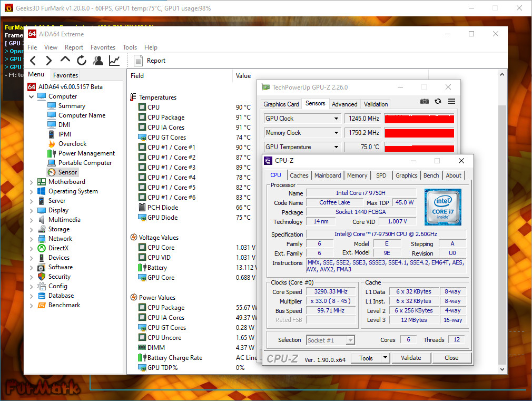The height and width of the screenshot is (401, 532).
Task: Open Portable Computer in the tree
Action: (85, 163)
